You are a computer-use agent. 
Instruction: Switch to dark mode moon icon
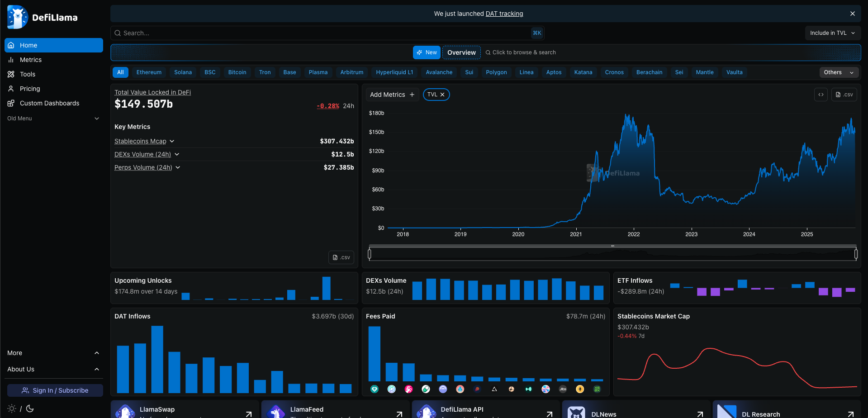(30, 408)
